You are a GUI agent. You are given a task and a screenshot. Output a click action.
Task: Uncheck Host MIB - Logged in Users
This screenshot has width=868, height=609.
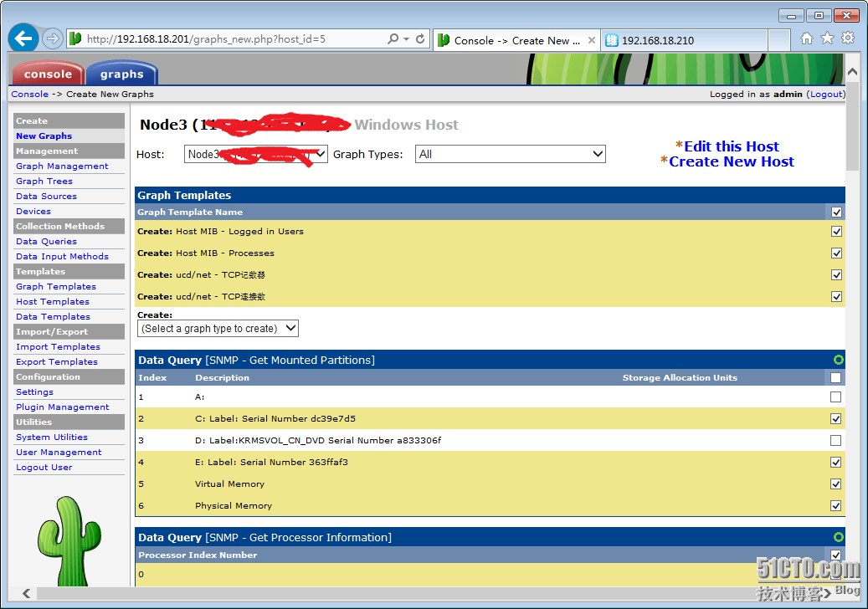pyautogui.click(x=836, y=231)
